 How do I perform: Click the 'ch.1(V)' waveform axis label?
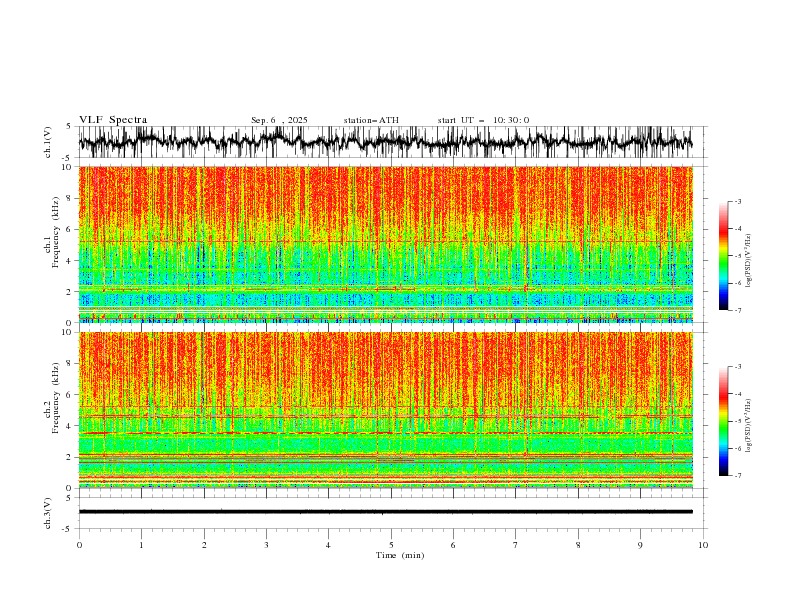[x=48, y=142]
